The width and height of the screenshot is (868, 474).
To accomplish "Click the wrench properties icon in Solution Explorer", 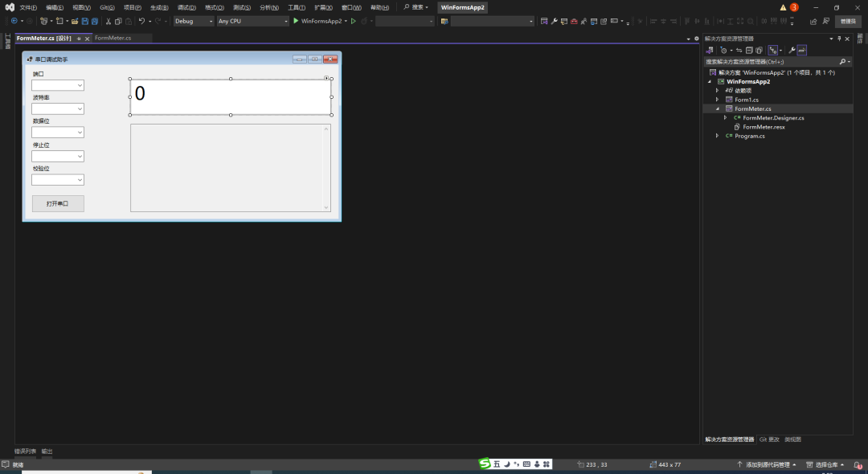I will pyautogui.click(x=792, y=50).
